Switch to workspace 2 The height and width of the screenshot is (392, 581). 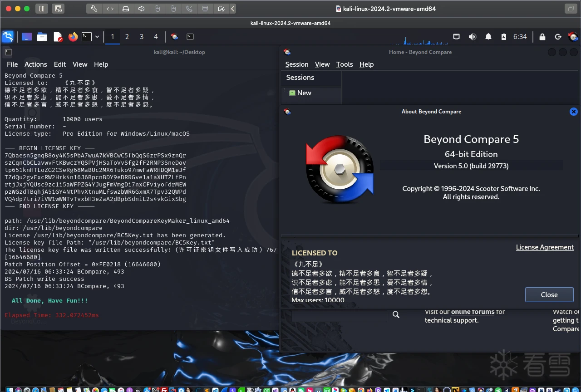click(x=127, y=37)
